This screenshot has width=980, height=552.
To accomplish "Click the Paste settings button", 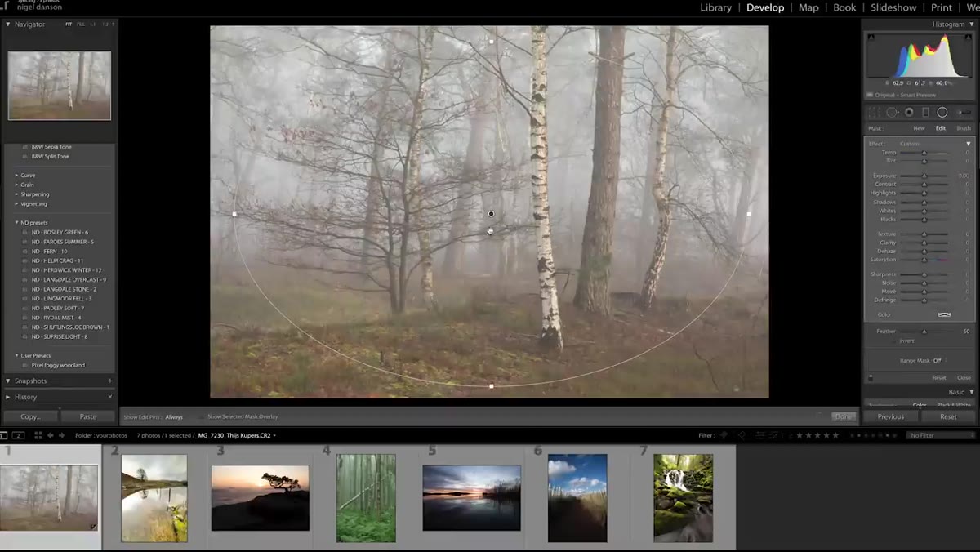I will pyautogui.click(x=88, y=416).
